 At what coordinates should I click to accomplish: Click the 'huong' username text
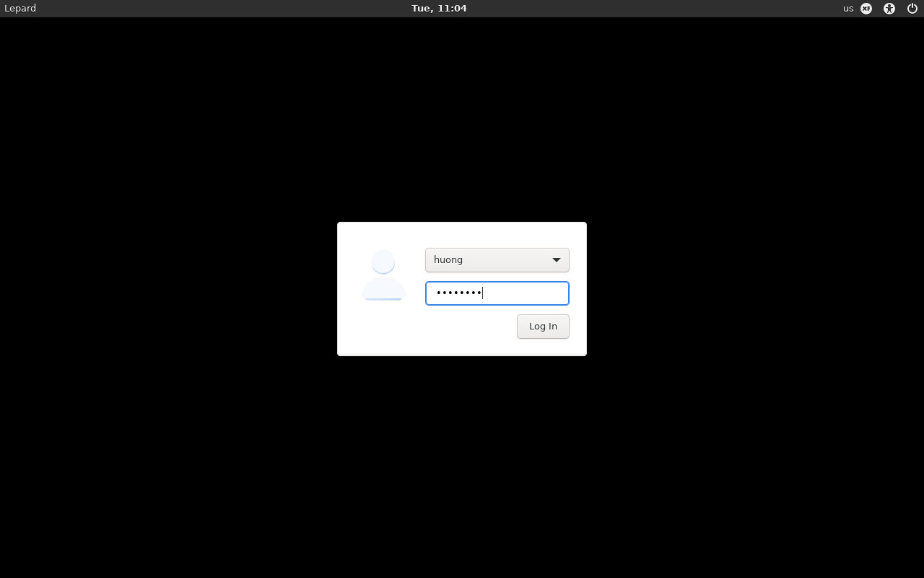pyautogui.click(x=448, y=260)
